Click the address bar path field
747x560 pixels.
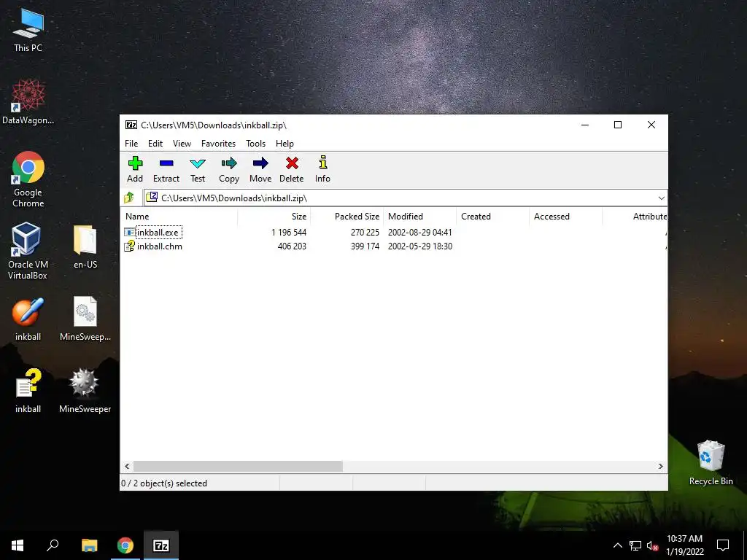pyautogui.click(x=405, y=198)
